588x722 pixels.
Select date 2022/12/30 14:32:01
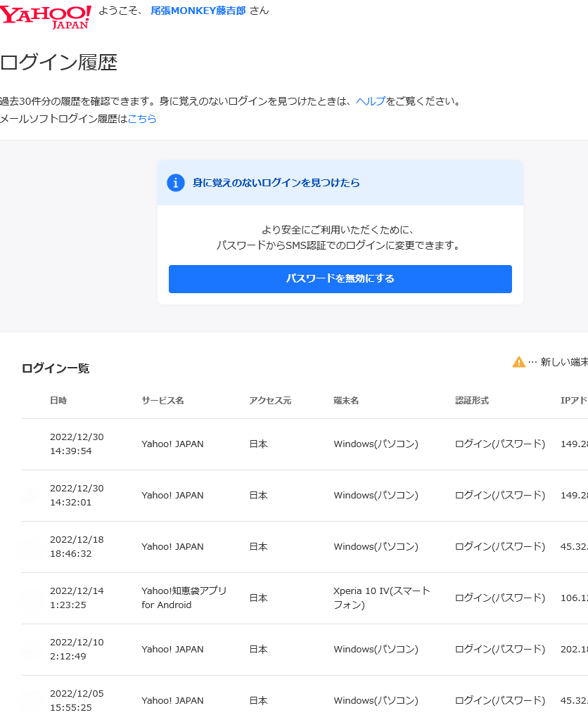pyautogui.click(x=77, y=495)
